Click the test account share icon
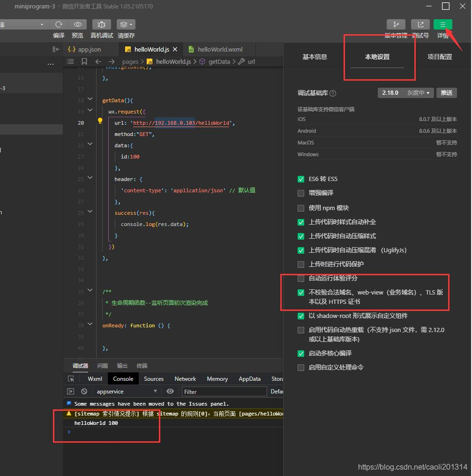The width and height of the screenshot is (472, 476). 420,24
